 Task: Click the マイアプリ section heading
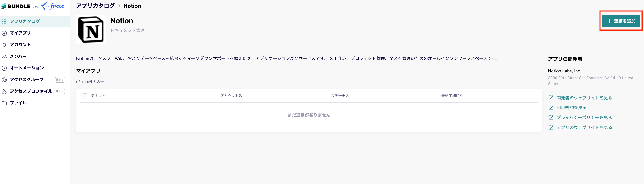coord(88,71)
